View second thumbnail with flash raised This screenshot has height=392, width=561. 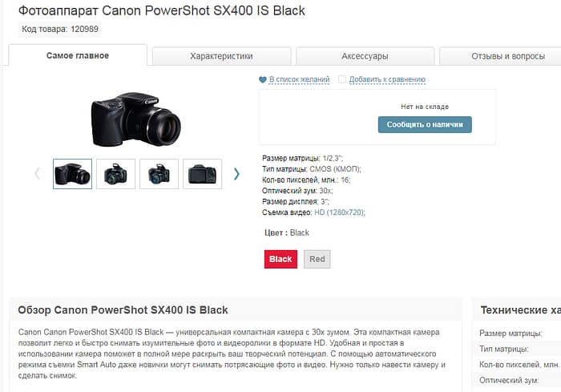point(116,174)
